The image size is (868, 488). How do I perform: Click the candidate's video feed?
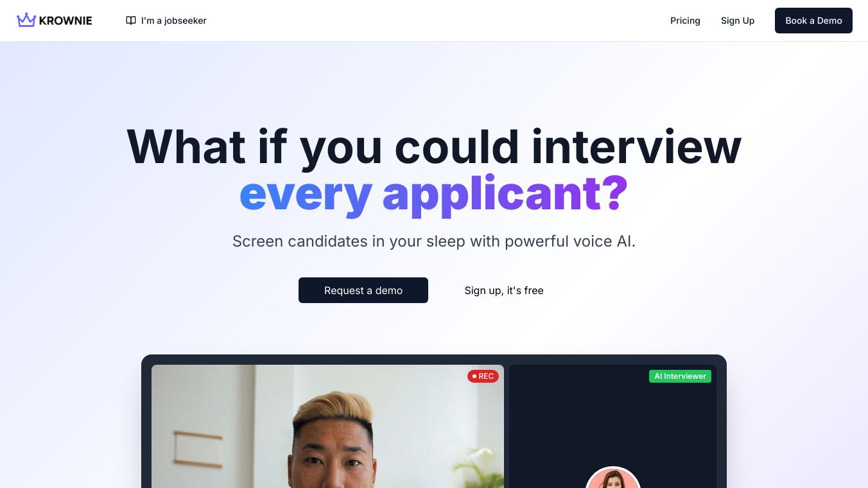tap(327, 426)
